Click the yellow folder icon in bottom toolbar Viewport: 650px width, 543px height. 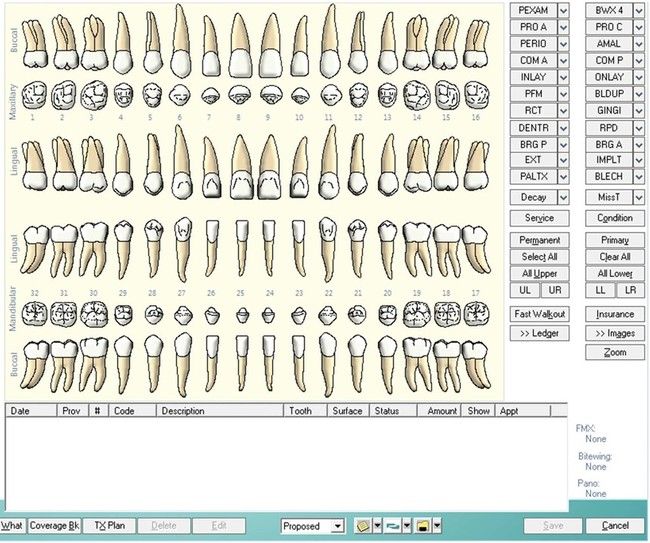423,526
